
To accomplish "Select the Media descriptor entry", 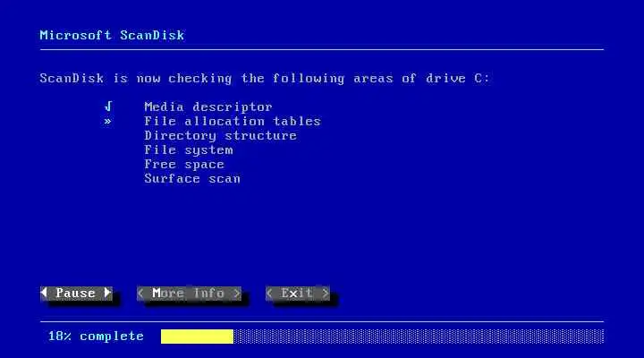I will point(208,107).
